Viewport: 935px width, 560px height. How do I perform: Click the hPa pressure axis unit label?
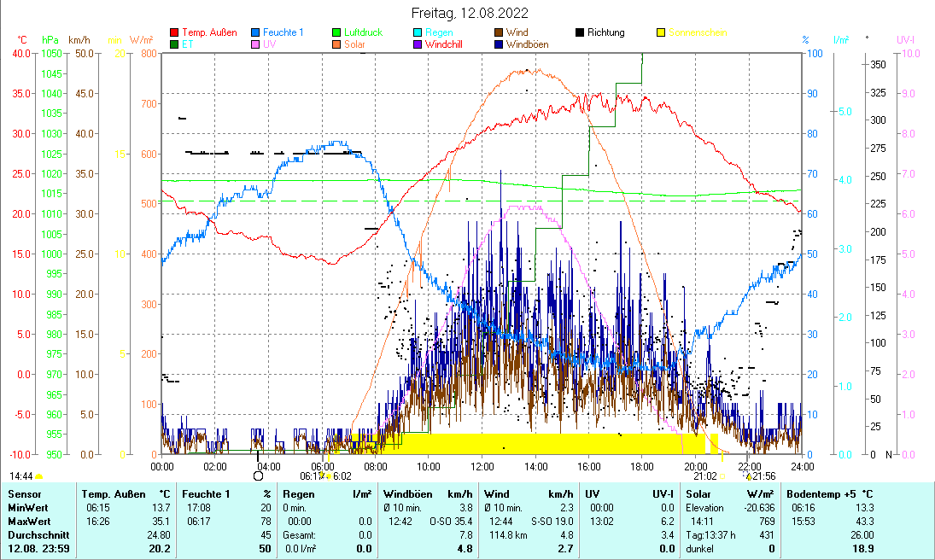tap(50, 40)
